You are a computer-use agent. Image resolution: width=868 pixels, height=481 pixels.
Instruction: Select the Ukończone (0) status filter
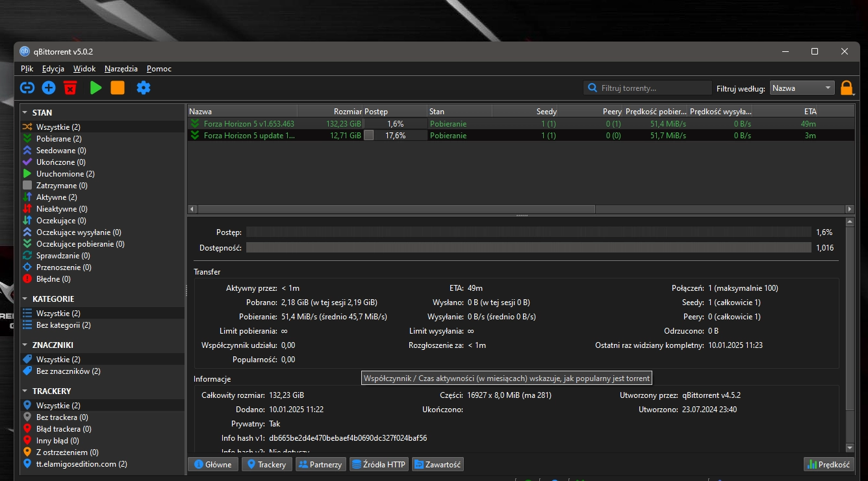[x=103, y=162]
